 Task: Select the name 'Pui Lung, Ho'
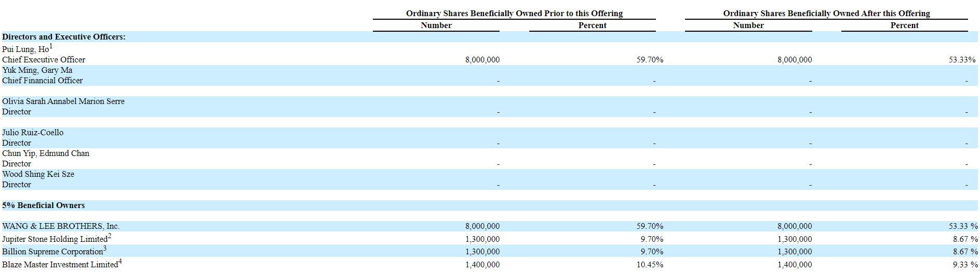point(25,49)
